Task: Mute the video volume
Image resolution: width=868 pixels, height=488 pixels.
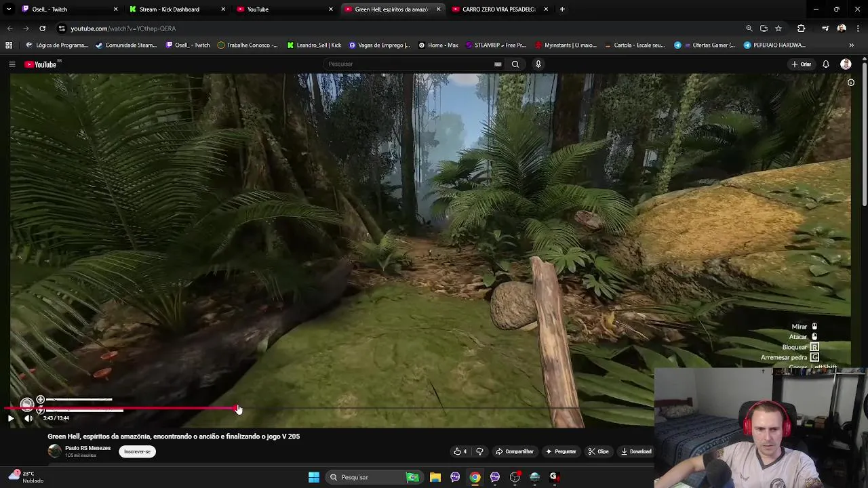Action: click(28, 418)
